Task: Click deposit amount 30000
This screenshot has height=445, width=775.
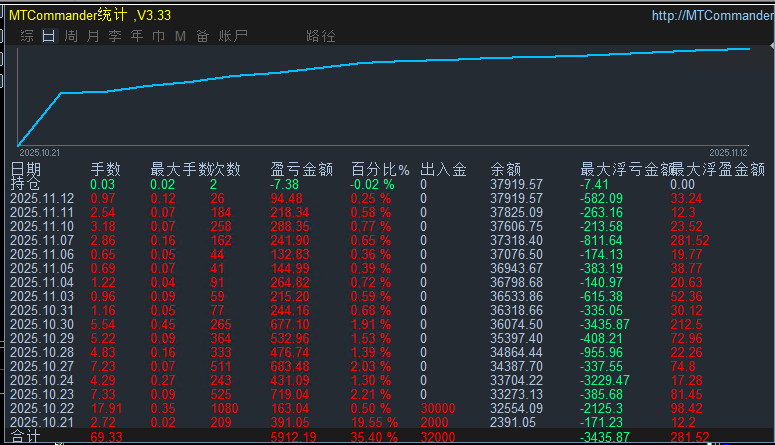Action: [x=438, y=408]
